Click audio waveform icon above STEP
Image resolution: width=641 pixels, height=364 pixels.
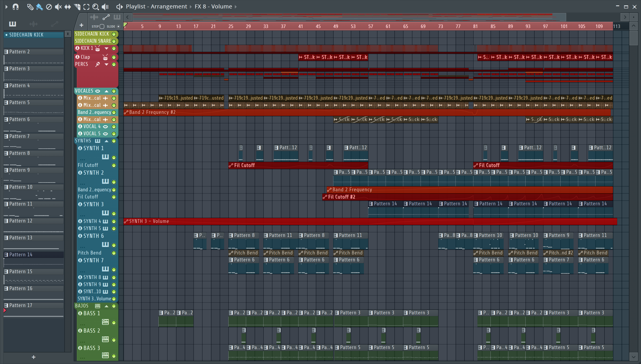[x=94, y=17]
